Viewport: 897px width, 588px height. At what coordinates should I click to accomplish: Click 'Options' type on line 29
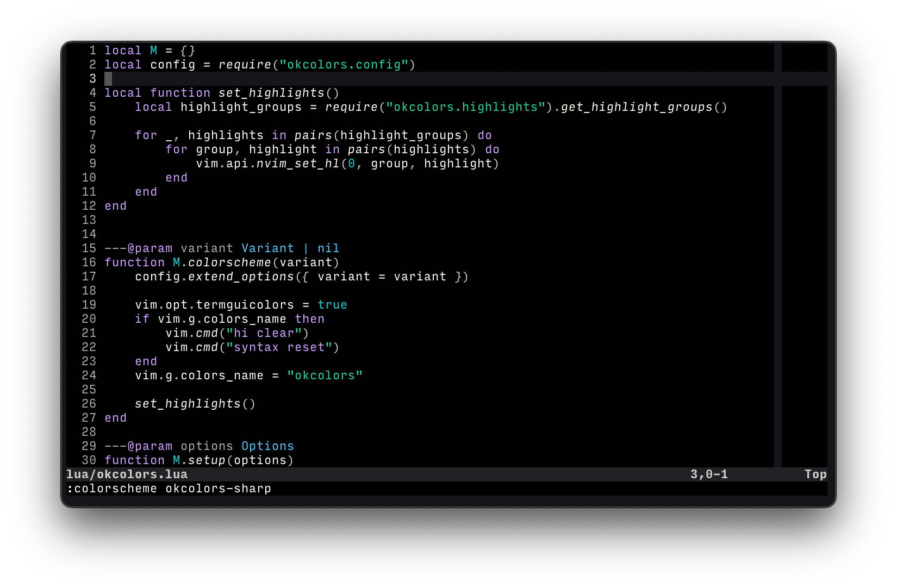tap(267, 446)
